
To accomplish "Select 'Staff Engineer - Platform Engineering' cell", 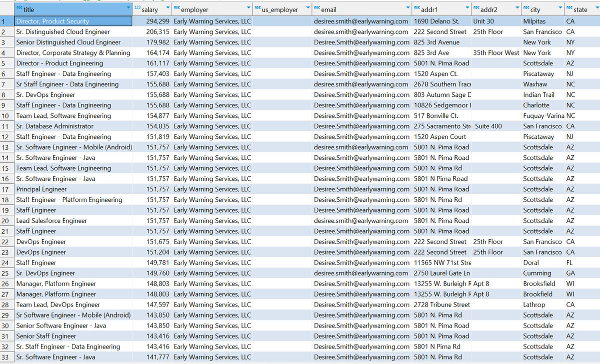I will point(73,200).
